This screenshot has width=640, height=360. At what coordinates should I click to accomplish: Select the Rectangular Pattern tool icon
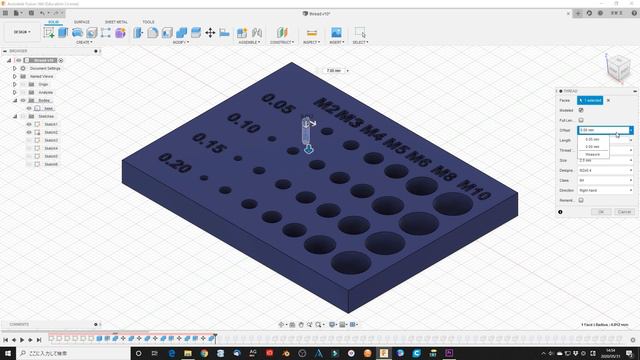tap(106, 33)
